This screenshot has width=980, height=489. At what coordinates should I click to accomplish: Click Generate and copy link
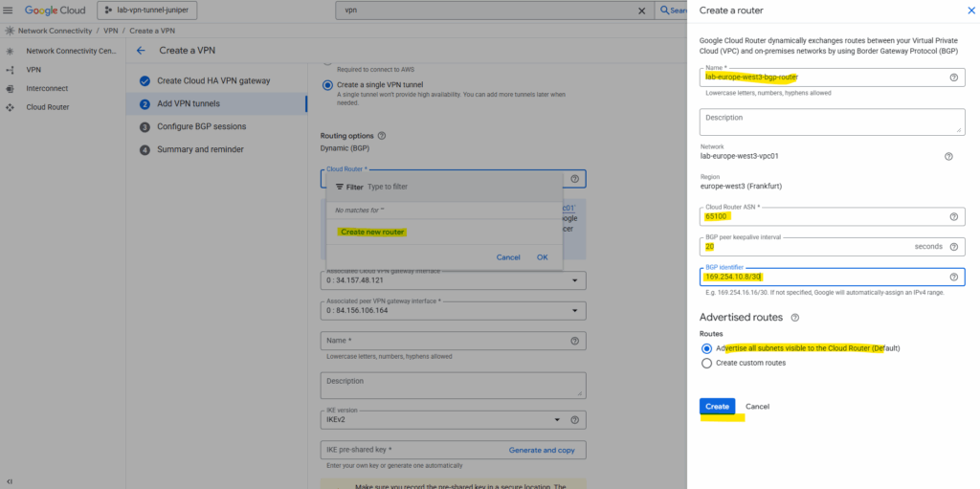point(542,450)
